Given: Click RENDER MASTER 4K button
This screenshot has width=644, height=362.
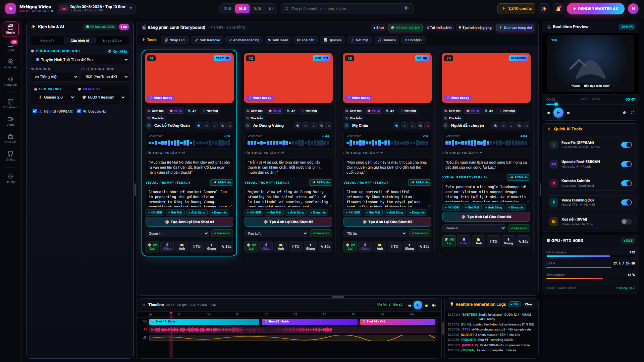Looking at the screenshot, I should 595,9.
